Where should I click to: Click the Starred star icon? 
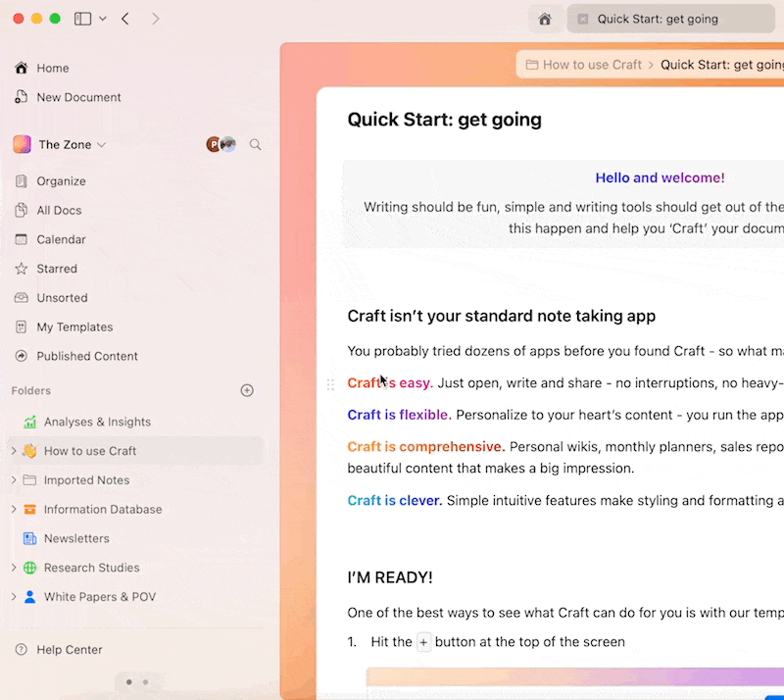pyautogui.click(x=21, y=269)
